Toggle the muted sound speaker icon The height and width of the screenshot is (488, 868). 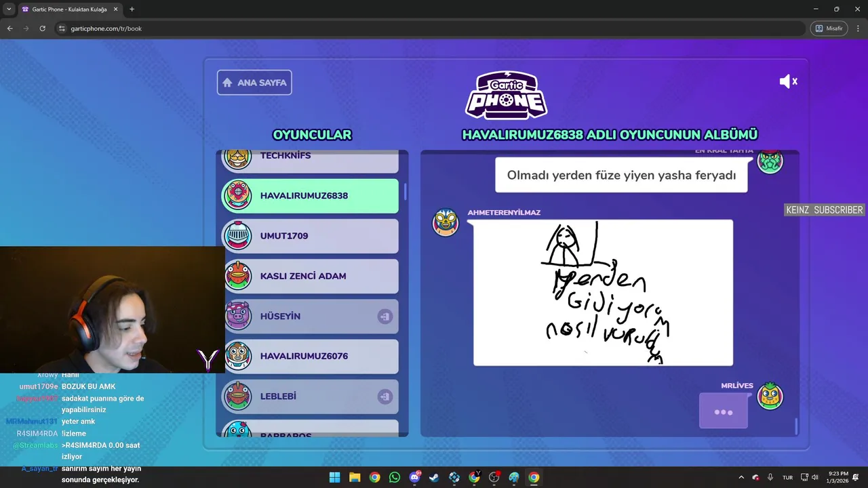[788, 81]
